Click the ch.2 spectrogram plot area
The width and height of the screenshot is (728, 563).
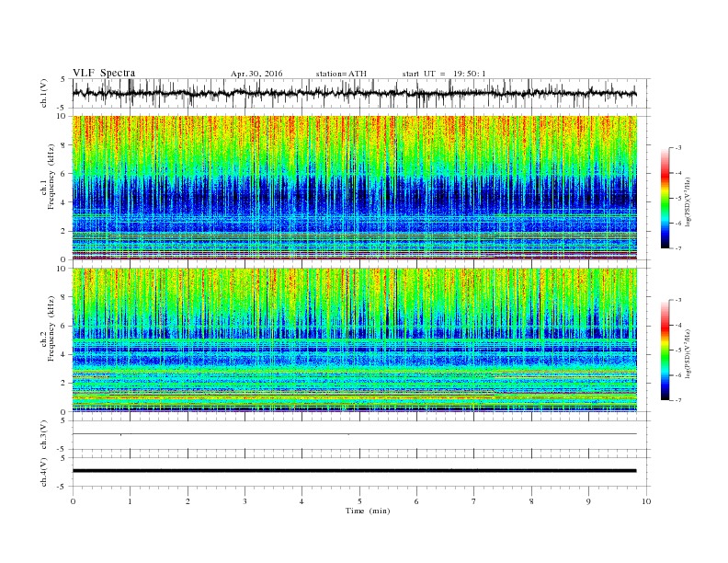[x=355, y=340]
